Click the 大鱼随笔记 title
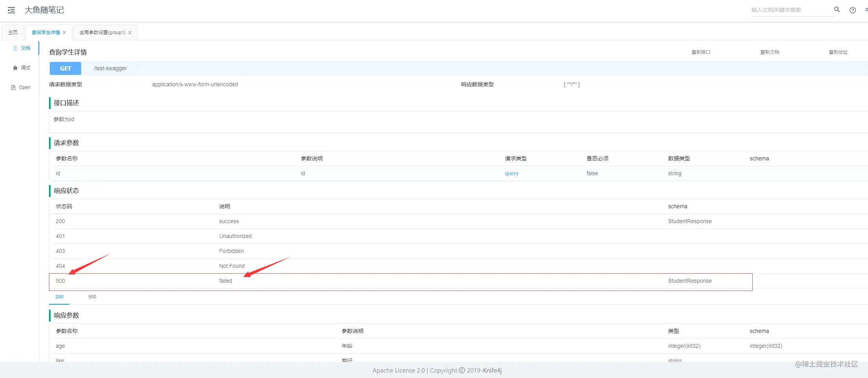868x378 pixels. (x=44, y=10)
